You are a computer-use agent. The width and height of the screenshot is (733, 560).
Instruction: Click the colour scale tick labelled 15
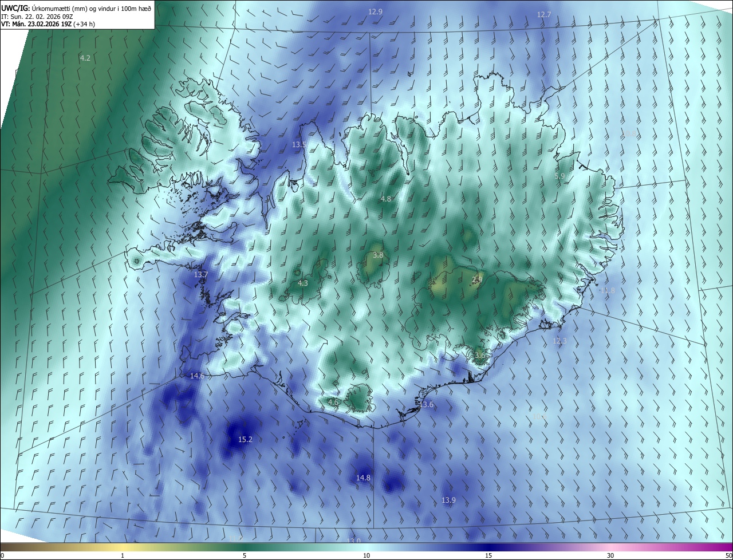coord(488,556)
